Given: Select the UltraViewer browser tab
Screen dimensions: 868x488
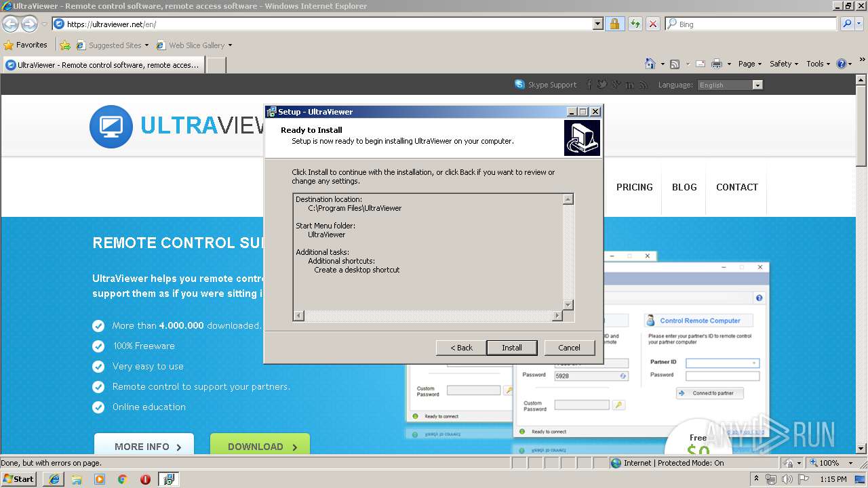Looking at the screenshot, I should point(102,65).
